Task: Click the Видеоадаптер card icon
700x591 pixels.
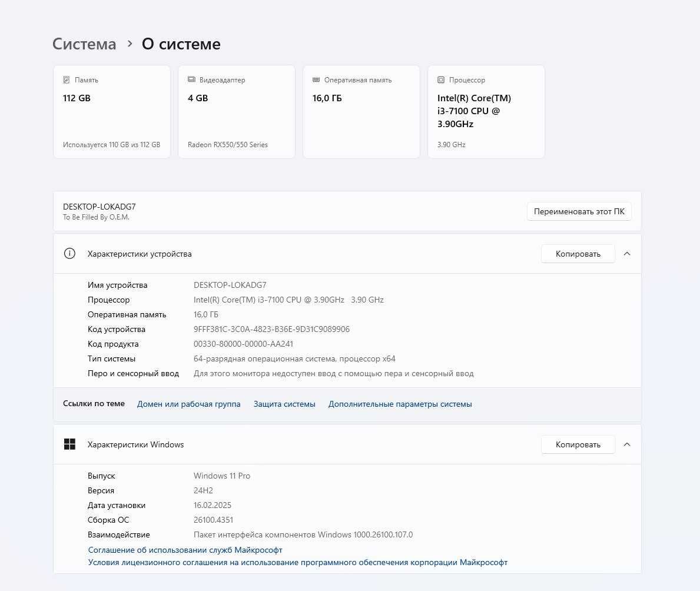Action: (x=191, y=79)
